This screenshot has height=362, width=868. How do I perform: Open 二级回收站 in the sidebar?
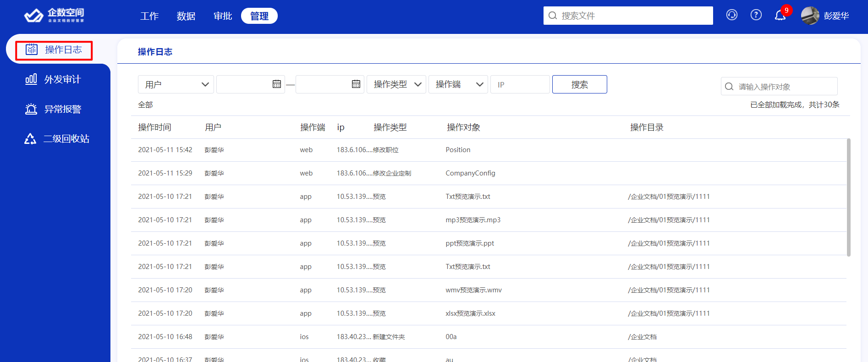click(x=66, y=139)
